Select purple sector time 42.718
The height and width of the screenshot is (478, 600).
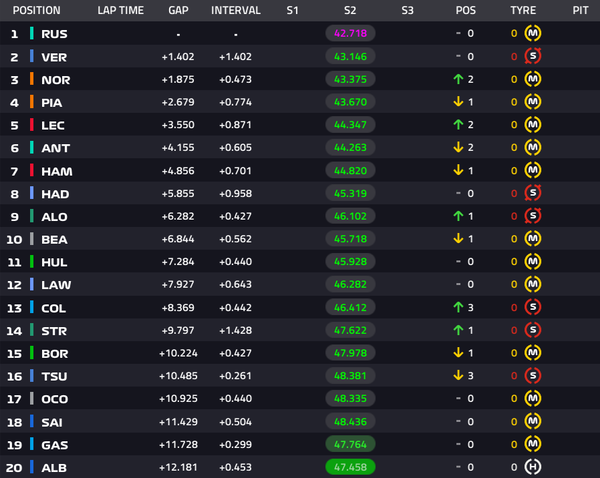pyautogui.click(x=350, y=33)
